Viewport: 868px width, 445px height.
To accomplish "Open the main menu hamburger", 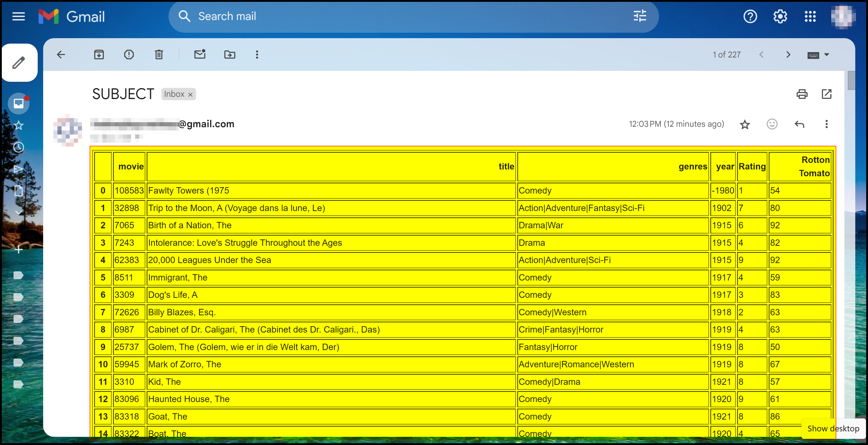I will pyautogui.click(x=19, y=16).
